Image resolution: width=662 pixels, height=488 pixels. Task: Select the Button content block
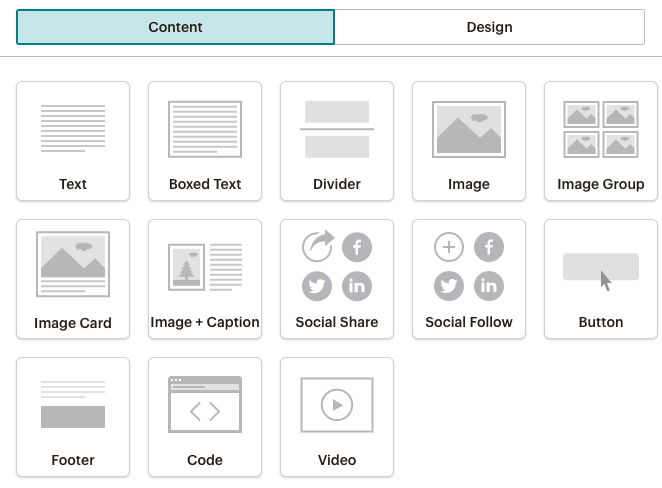point(601,279)
